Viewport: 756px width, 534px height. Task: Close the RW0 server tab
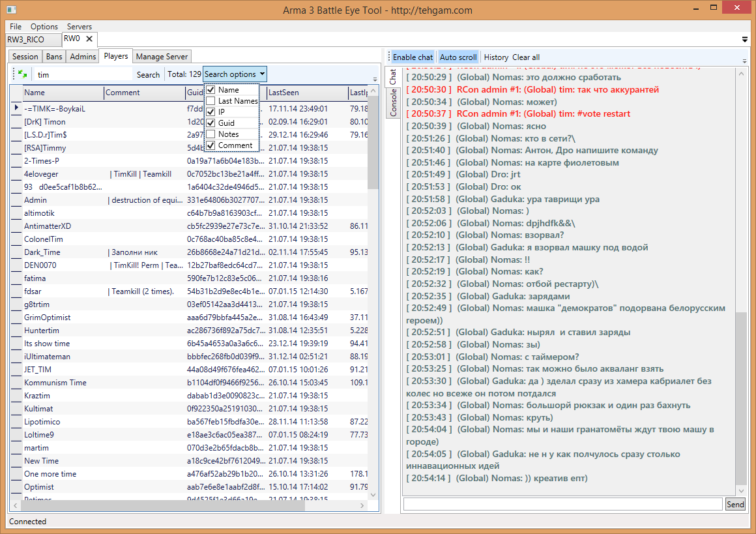(89, 38)
